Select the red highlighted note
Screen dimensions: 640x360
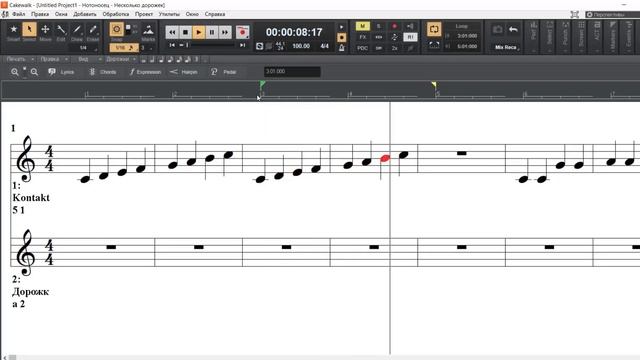click(x=385, y=158)
